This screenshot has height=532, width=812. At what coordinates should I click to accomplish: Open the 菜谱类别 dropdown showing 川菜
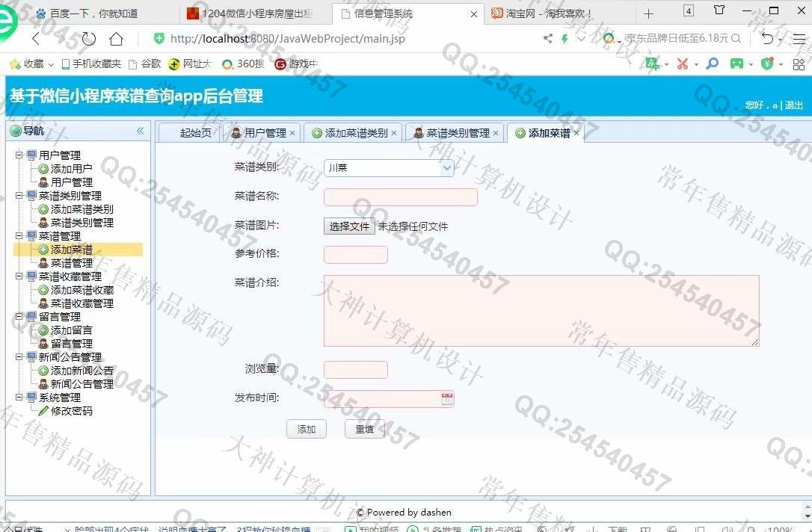pos(389,168)
